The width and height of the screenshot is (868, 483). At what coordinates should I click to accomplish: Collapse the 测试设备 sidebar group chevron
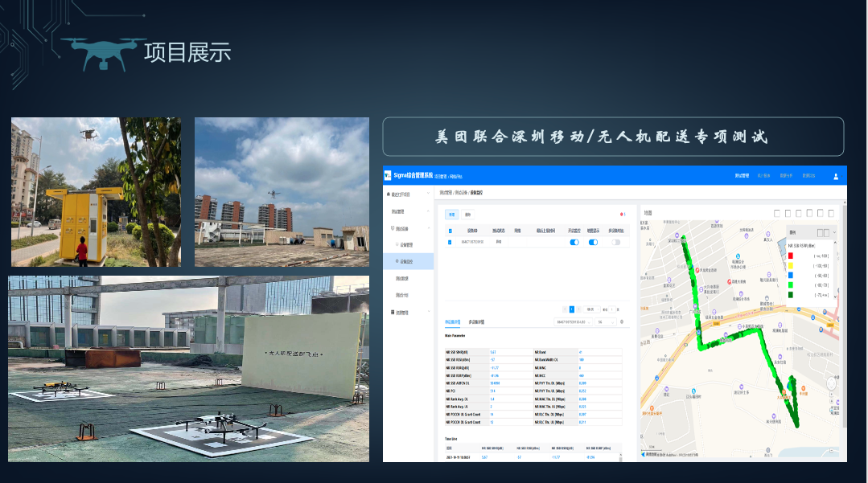coord(429,228)
